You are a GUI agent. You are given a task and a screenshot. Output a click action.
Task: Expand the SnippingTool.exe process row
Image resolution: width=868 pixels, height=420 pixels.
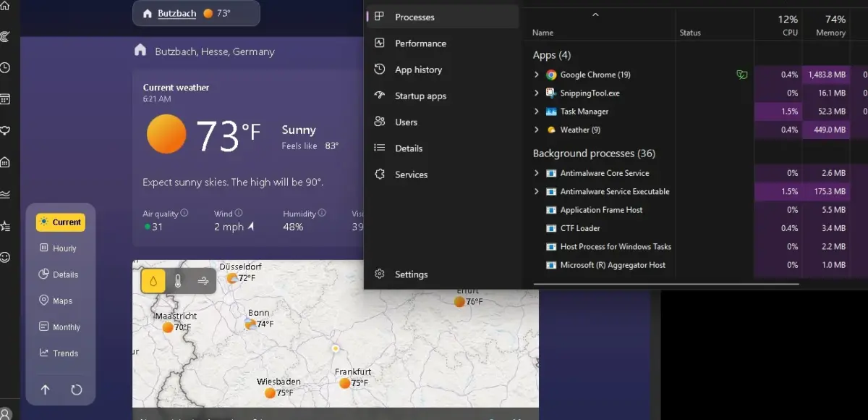(536, 93)
